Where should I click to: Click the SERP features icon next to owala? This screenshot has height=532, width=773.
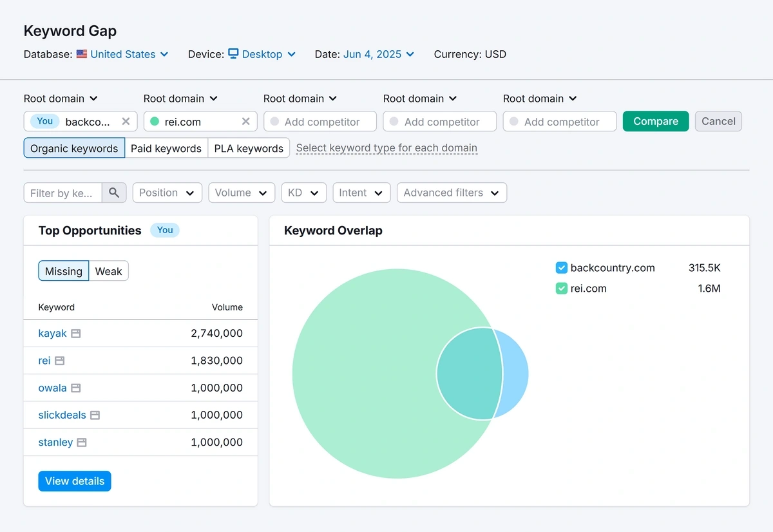[76, 388]
